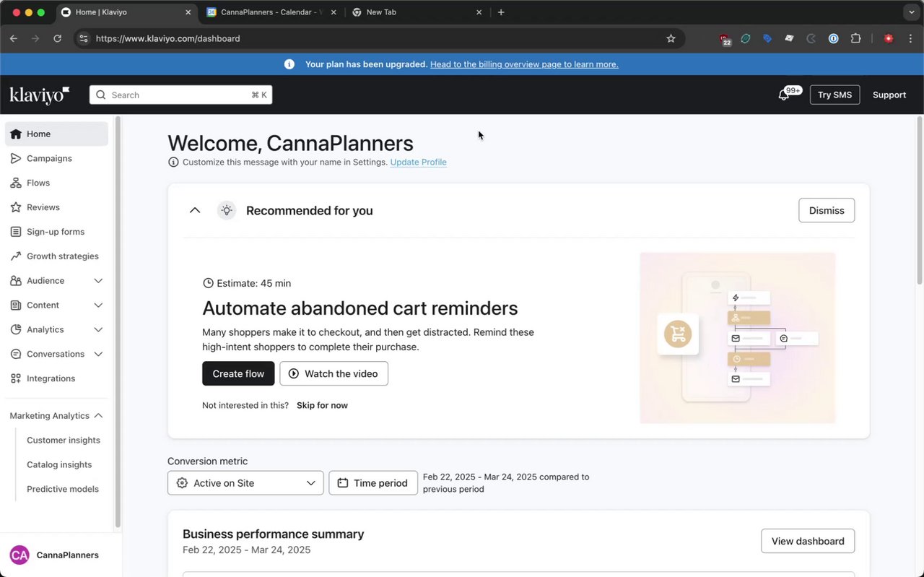Click the Try SMS button

(834, 95)
